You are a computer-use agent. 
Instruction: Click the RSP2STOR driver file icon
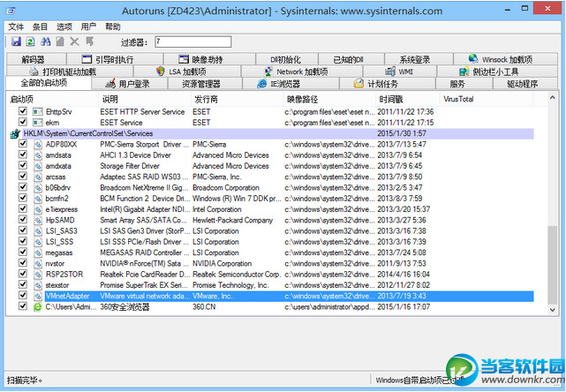click(38, 275)
